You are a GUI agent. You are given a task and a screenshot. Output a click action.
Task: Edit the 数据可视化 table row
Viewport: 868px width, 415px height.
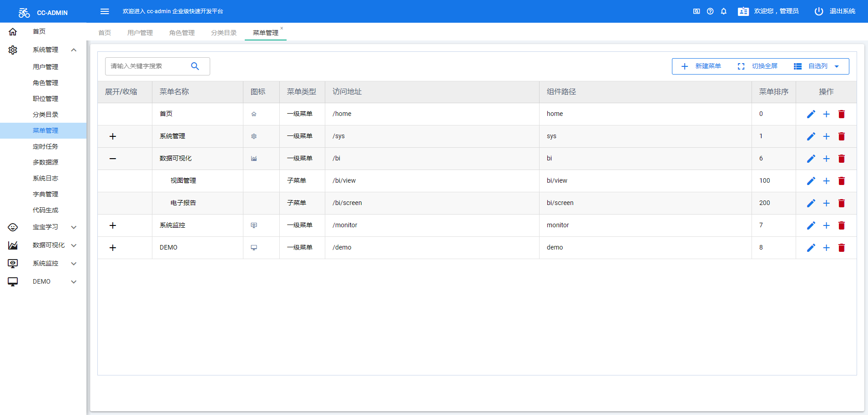click(811, 159)
